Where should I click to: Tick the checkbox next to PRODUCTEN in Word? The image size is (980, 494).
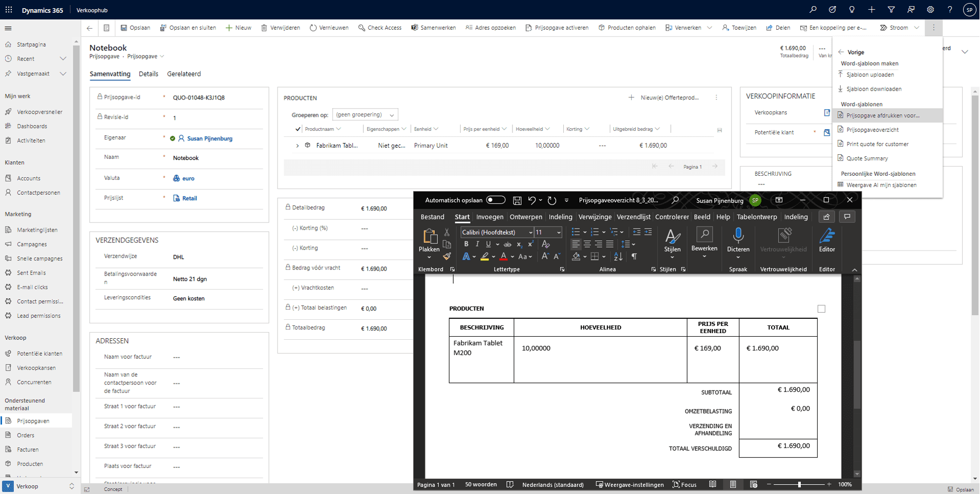coord(821,309)
